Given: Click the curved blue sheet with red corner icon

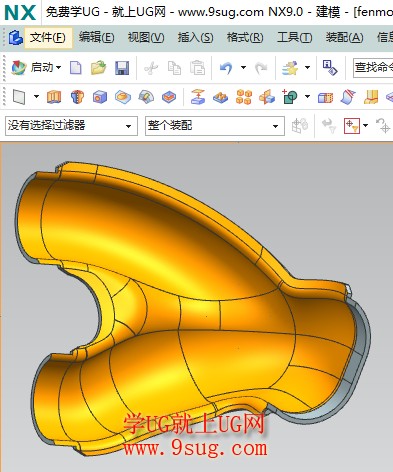Looking at the screenshot, I should point(348,97).
